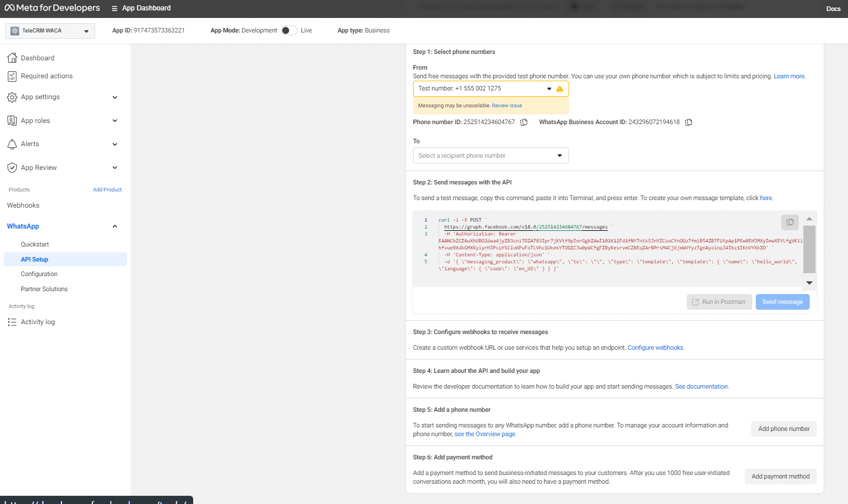The width and height of the screenshot is (848, 504).
Task: Click the code box scrollbar thumb
Action: (x=809, y=249)
